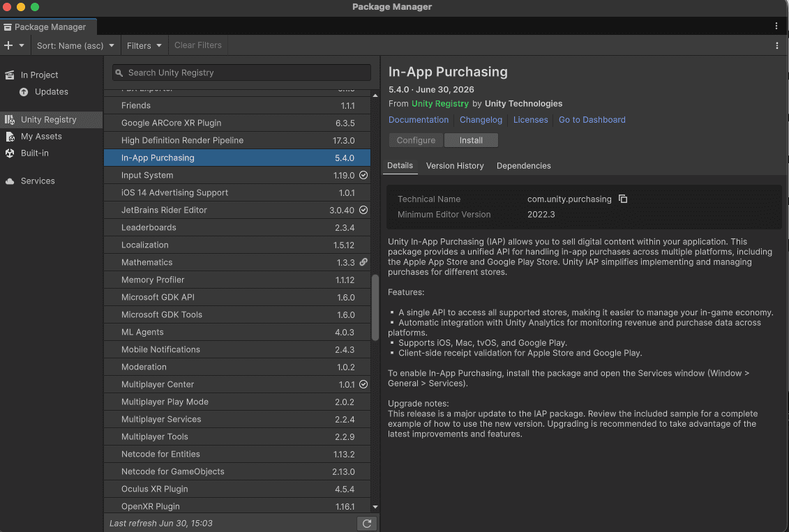Click the package list scroll up arrow
Image resolution: width=789 pixels, height=532 pixels.
tap(375, 95)
